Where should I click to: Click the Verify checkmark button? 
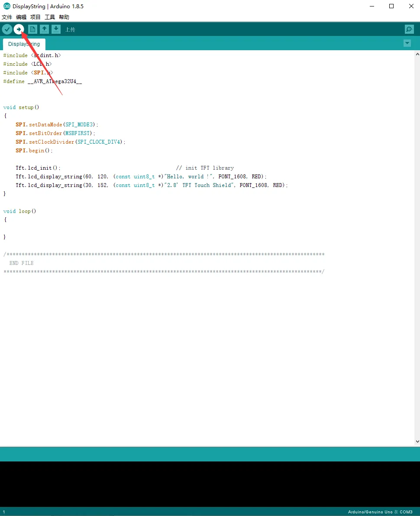[x=7, y=29]
